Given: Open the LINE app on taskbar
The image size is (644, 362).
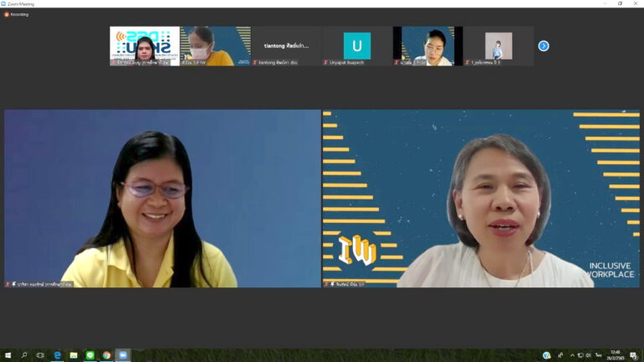Looking at the screenshot, I should pos(90,355).
